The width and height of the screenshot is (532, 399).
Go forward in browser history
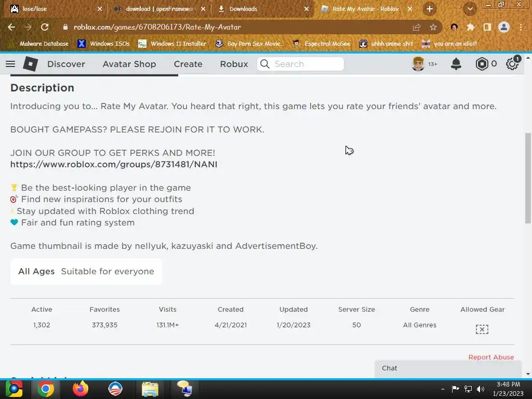tap(28, 27)
